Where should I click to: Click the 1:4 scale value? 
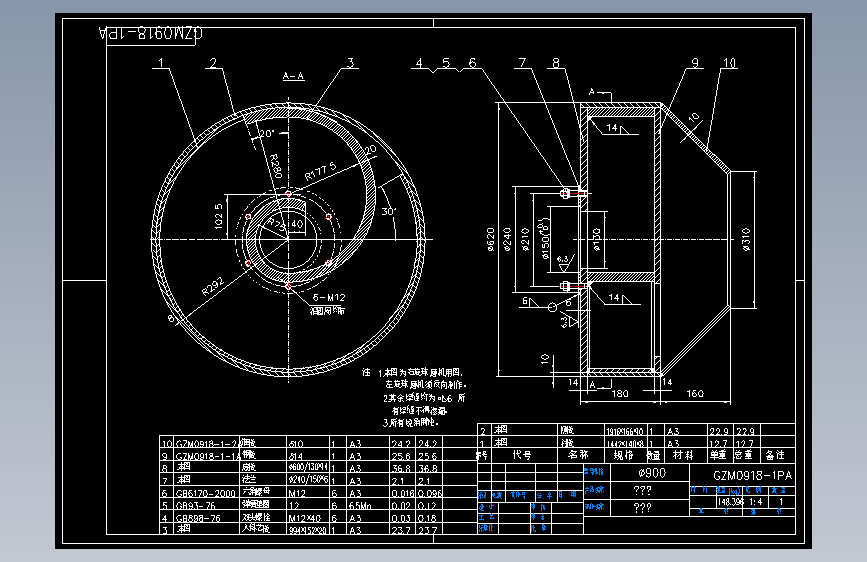coord(756,502)
